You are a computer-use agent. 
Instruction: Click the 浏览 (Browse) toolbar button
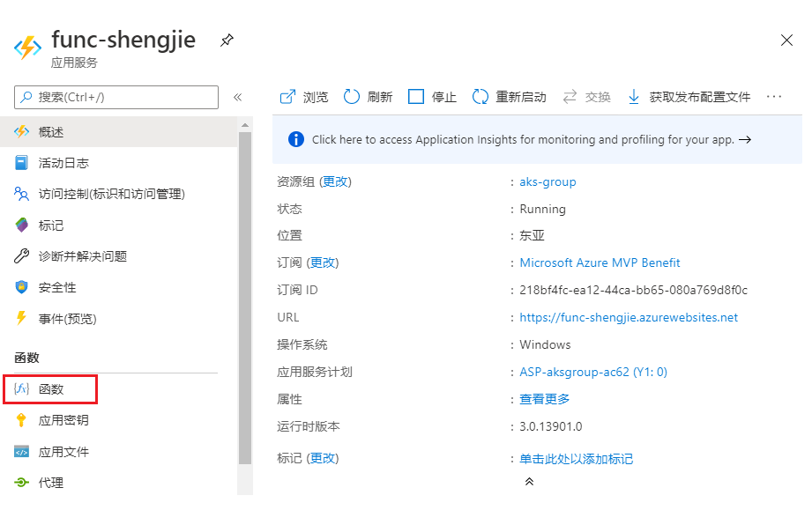[303, 97]
